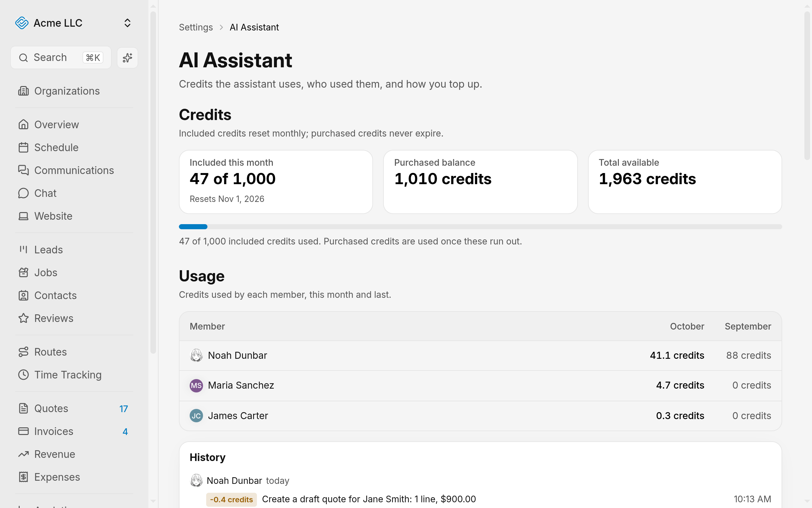The image size is (812, 508).
Task: Open the Acme LLC organization switcher
Action: [74, 23]
